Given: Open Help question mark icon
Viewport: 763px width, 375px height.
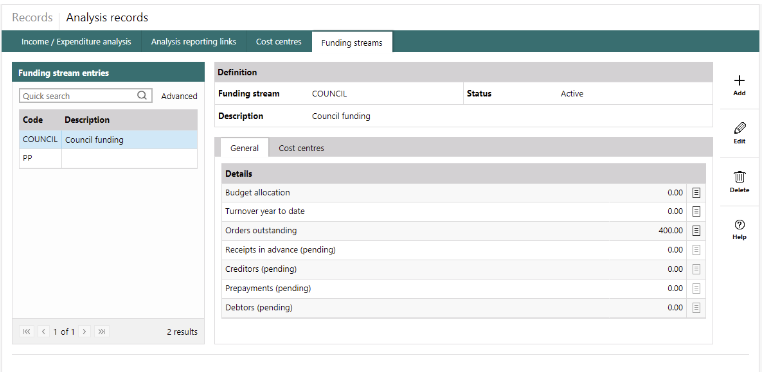Looking at the screenshot, I should tap(739, 225).
